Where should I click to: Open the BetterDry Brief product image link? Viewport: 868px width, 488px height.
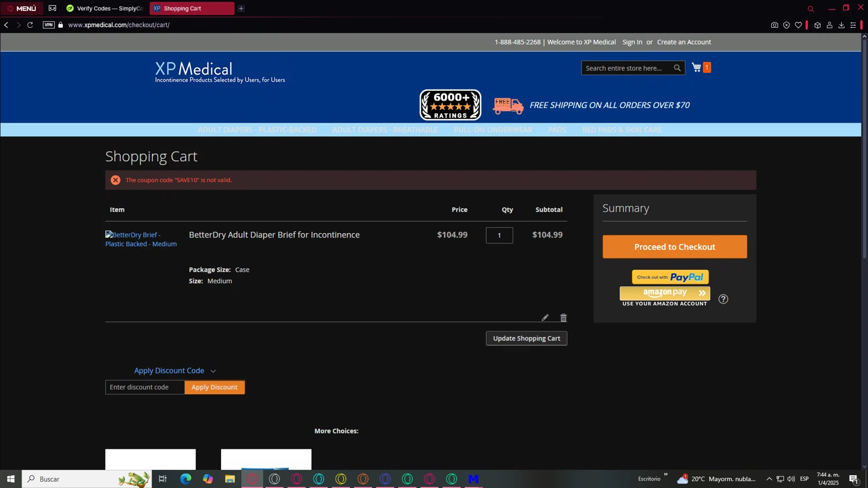(141, 239)
